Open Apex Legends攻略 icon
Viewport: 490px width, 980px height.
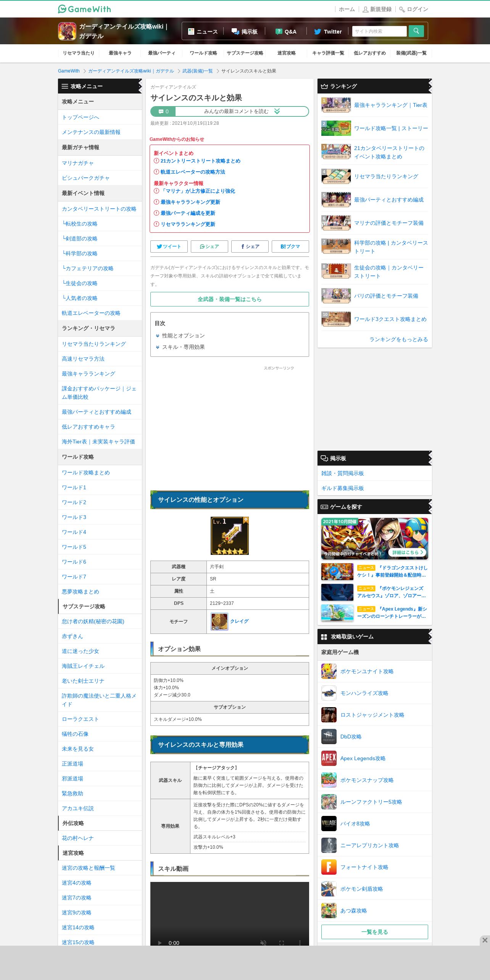[329, 758]
